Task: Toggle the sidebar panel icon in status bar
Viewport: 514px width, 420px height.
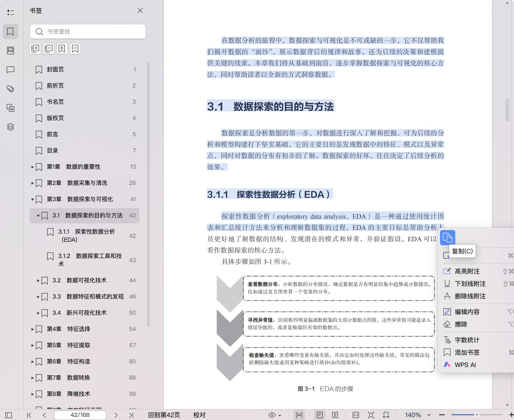Action: (9, 415)
